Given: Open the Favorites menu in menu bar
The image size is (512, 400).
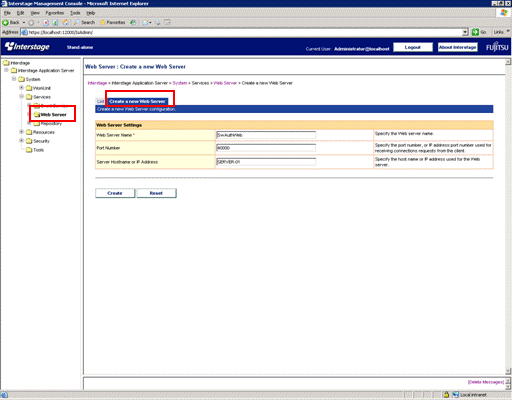Looking at the screenshot, I should pos(55,13).
